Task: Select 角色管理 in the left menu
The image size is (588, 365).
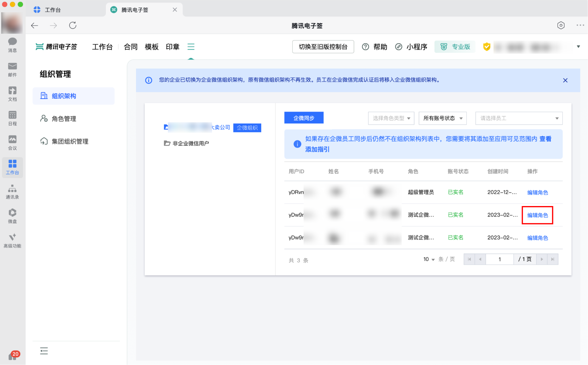Action: click(73, 119)
